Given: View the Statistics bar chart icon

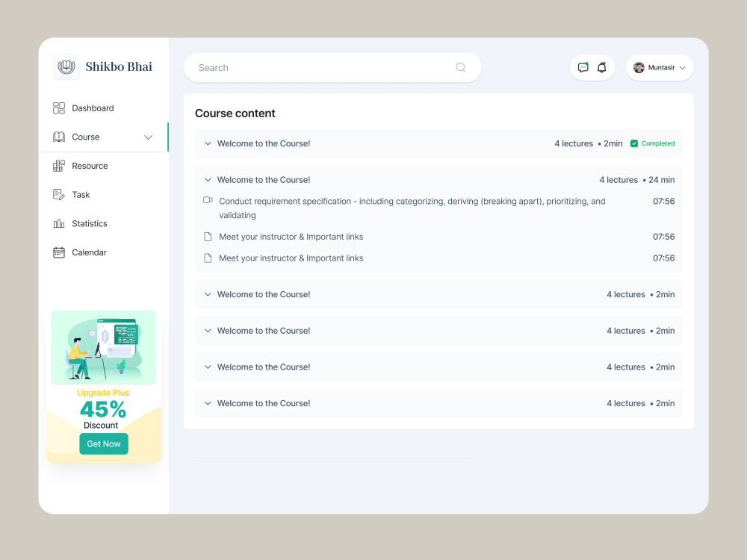Looking at the screenshot, I should point(59,223).
